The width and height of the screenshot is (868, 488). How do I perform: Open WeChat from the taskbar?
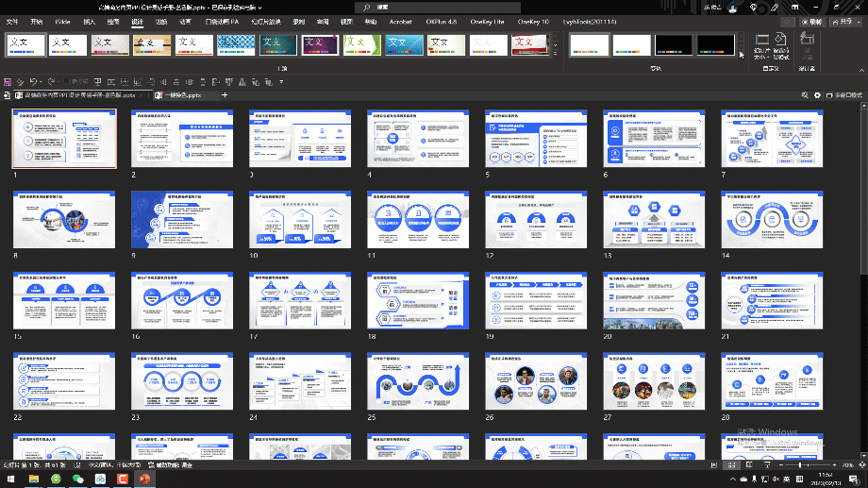[78, 480]
